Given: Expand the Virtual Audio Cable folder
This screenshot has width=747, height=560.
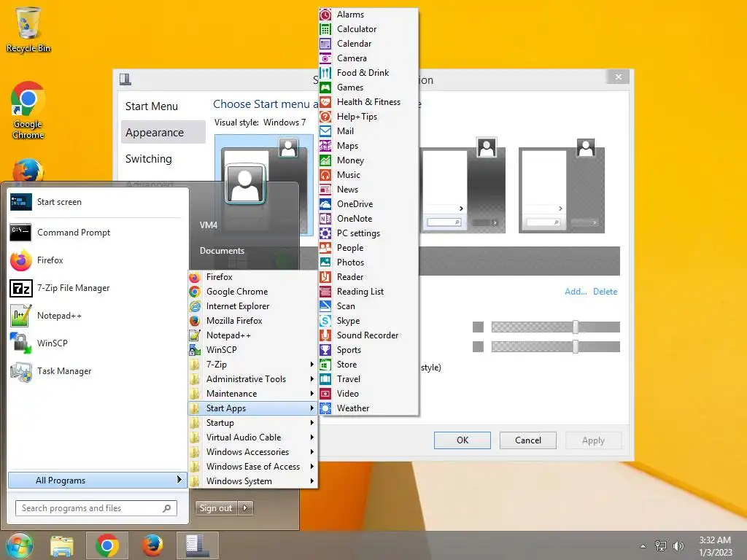Looking at the screenshot, I should click(252, 437).
